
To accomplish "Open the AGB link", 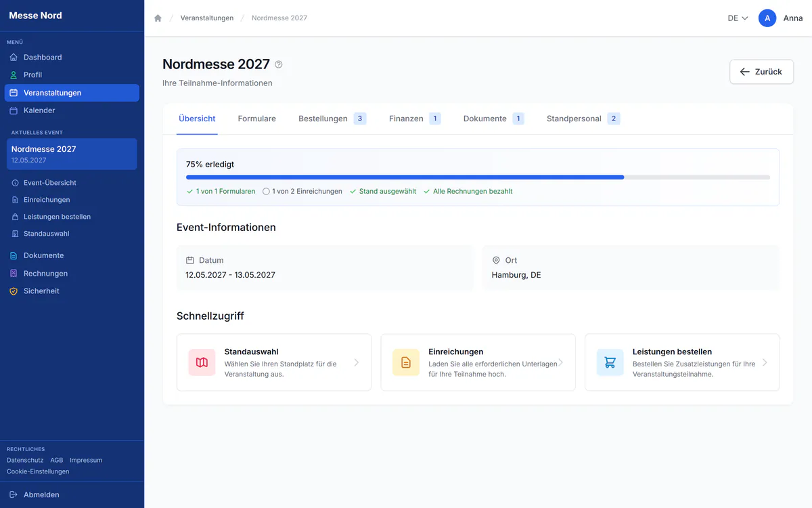I will click(57, 460).
